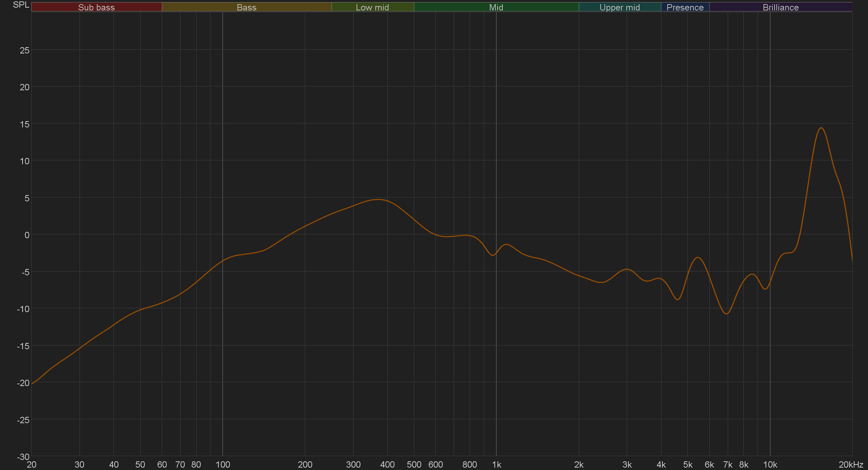The height and width of the screenshot is (470, 868).
Task: Click the Sub bass band label
Action: [96, 7]
